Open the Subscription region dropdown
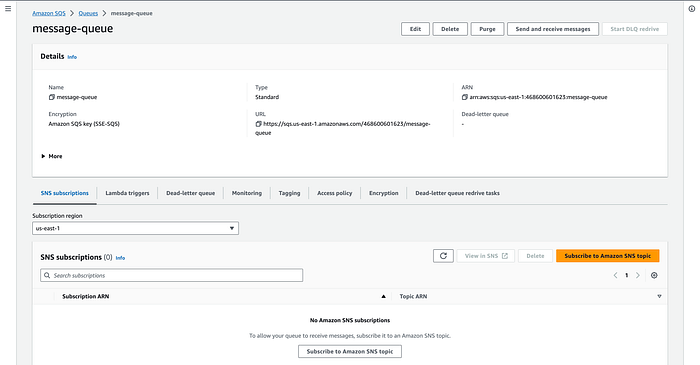The image size is (700, 365). click(135, 228)
